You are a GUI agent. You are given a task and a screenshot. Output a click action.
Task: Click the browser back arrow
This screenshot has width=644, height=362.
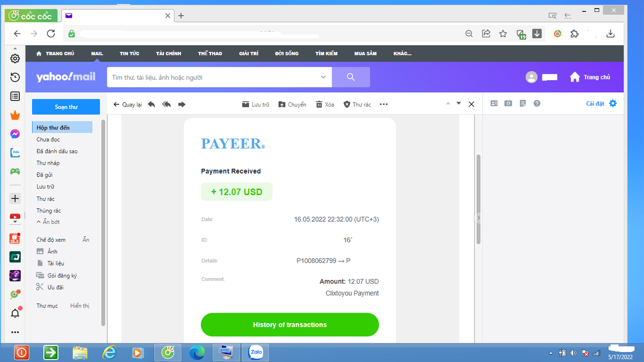(x=17, y=34)
